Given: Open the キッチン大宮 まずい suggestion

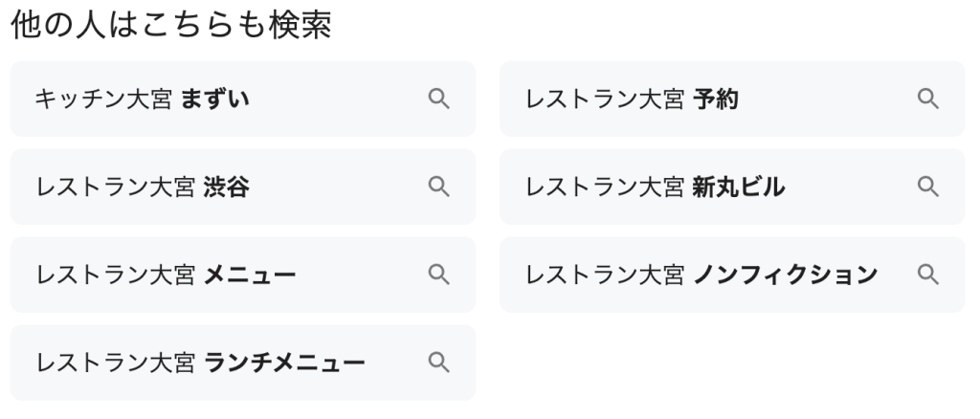Looking at the screenshot, I should [143, 99].
